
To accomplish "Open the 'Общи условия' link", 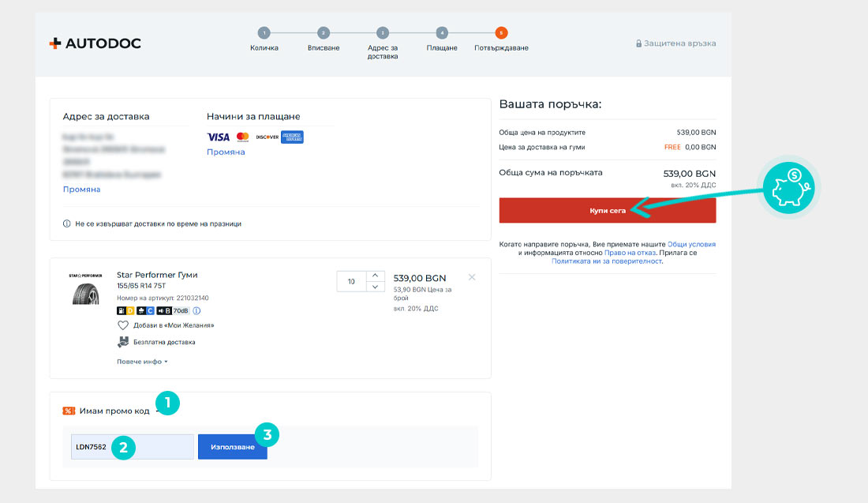I will (x=691, y=245).
